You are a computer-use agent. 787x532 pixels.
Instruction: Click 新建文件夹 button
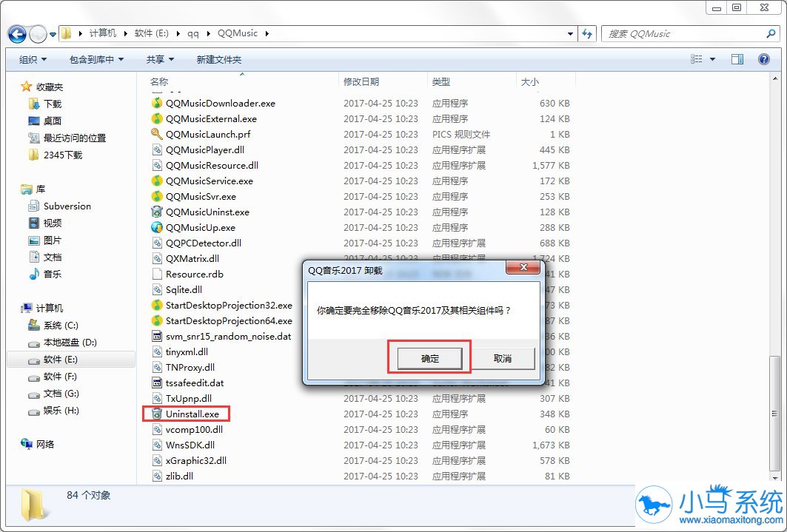pos(219,60)
